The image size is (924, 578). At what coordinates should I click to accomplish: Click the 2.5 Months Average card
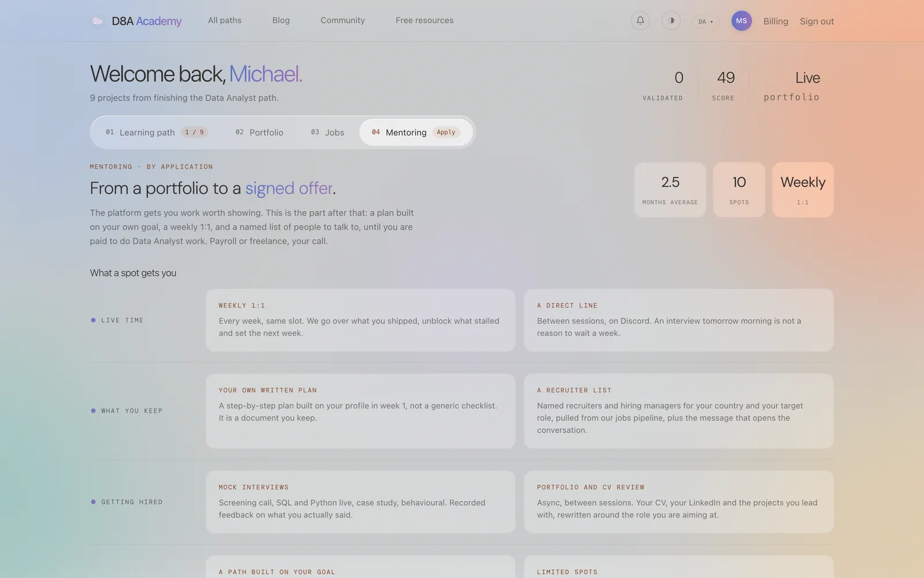(670, 190)
